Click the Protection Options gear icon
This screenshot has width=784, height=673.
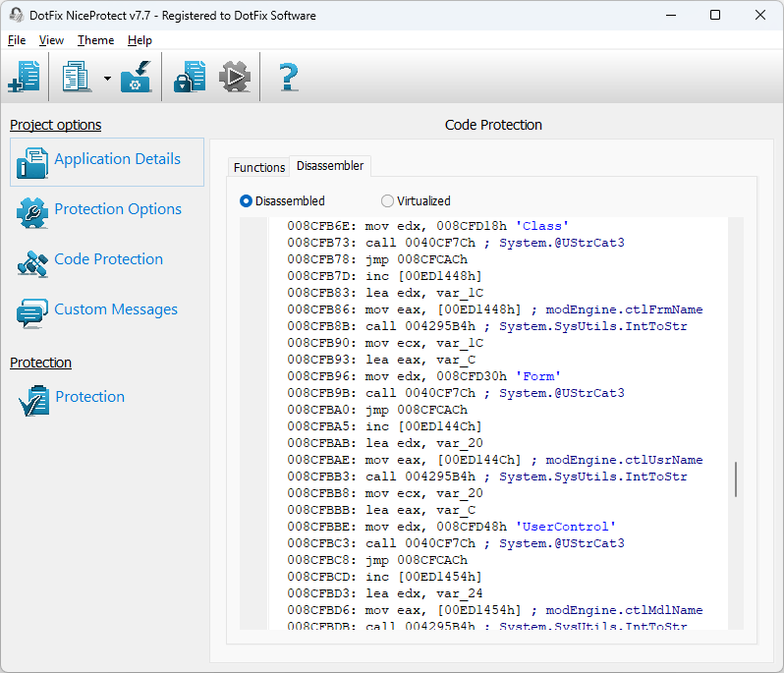coord(32,212)
